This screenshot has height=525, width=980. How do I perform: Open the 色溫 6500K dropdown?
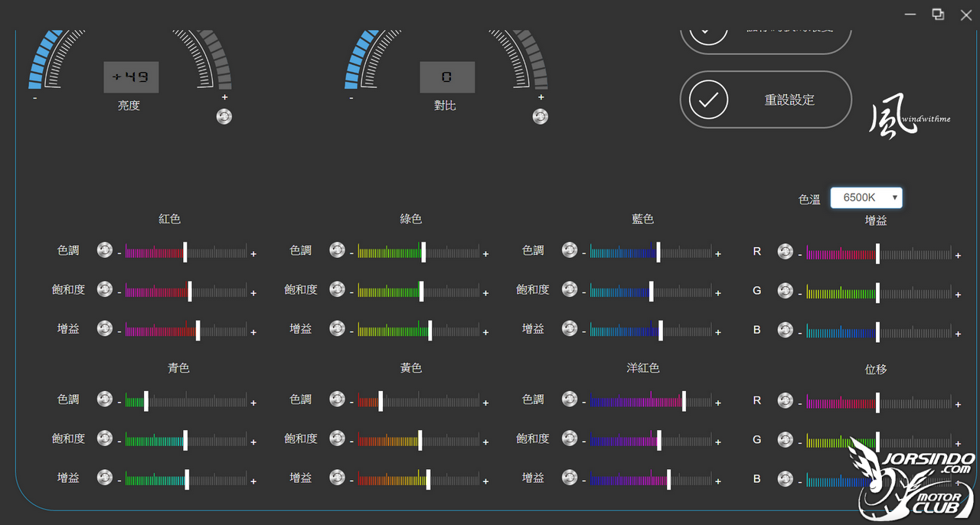(x=867, y=197)
